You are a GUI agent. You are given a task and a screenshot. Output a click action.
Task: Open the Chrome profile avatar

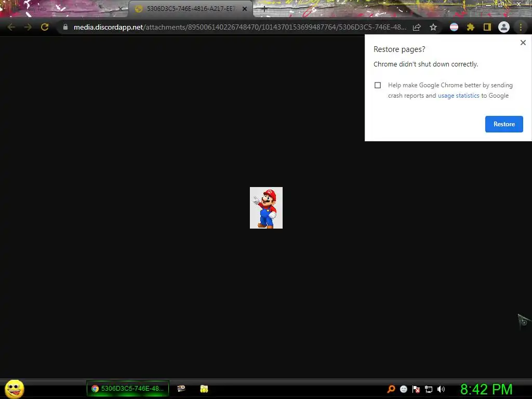point(504,27)
